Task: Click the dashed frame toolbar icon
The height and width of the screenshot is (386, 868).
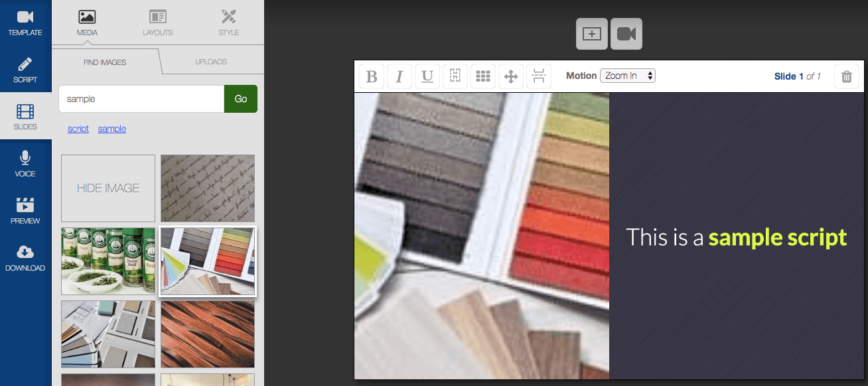Action: [x=455, y=76]
